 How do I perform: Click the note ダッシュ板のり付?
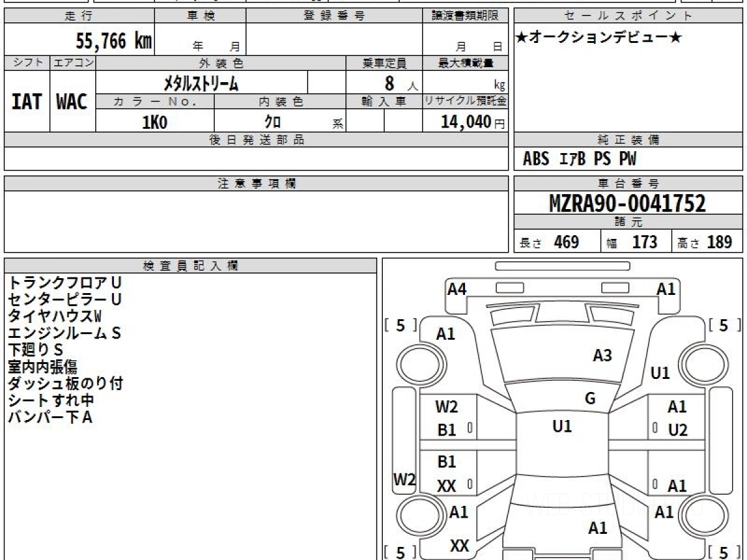(65, 383)
